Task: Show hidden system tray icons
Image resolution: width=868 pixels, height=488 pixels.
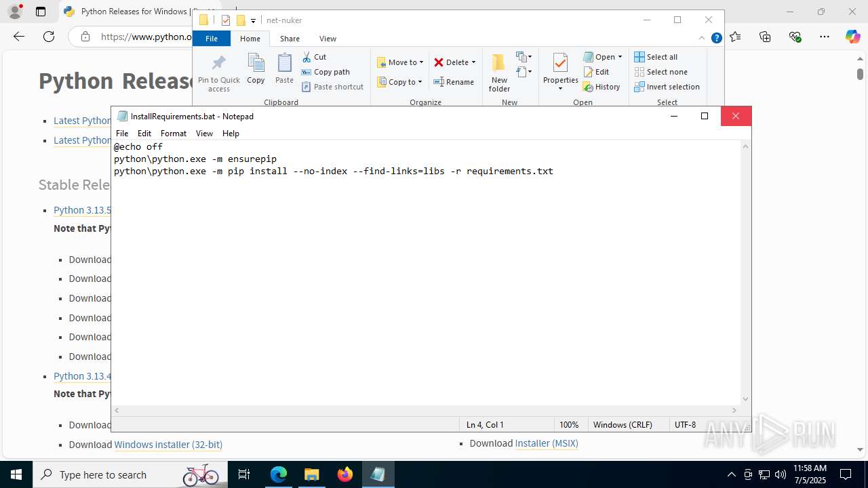Action: coord(731,474)
